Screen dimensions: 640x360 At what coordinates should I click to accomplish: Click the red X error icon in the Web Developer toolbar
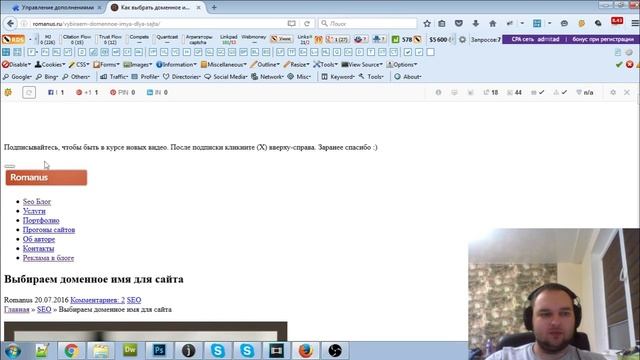(x=630, y=64)
